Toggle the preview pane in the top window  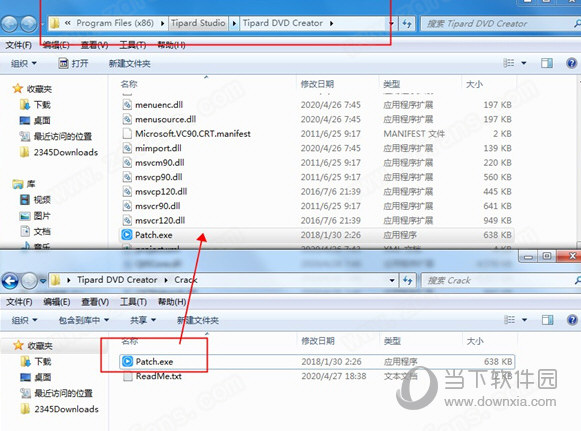point(547,63)
